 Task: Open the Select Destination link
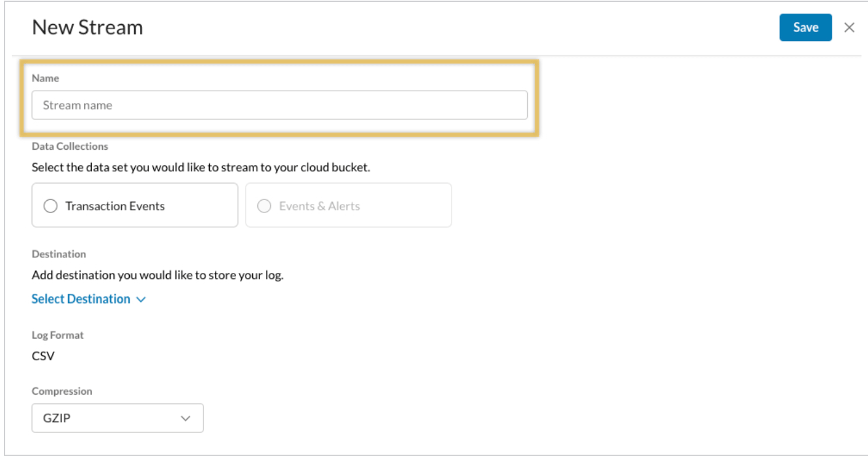click(x=81, y=299)
